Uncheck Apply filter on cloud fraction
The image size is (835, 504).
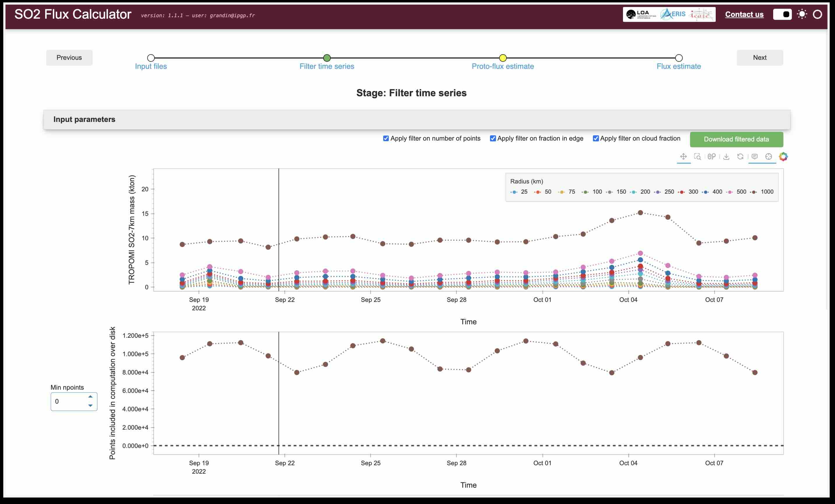(x=596, y=138)
